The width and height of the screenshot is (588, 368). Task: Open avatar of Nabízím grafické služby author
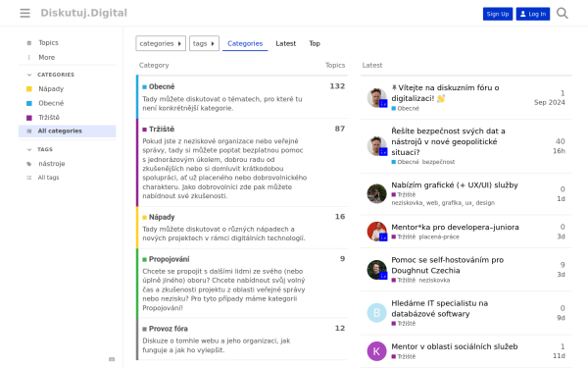[x=377, y=193]
